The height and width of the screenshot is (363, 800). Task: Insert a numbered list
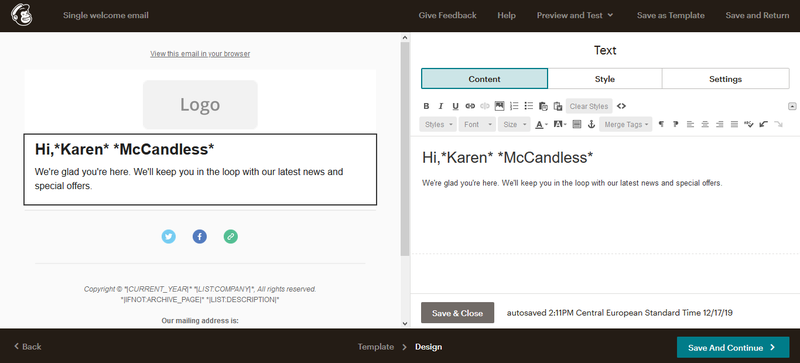point(514,106)
